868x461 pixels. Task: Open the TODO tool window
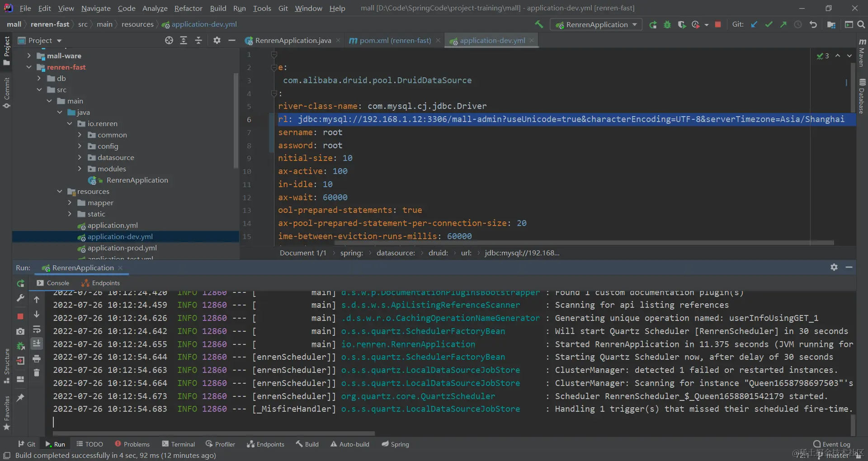[90, 444]
